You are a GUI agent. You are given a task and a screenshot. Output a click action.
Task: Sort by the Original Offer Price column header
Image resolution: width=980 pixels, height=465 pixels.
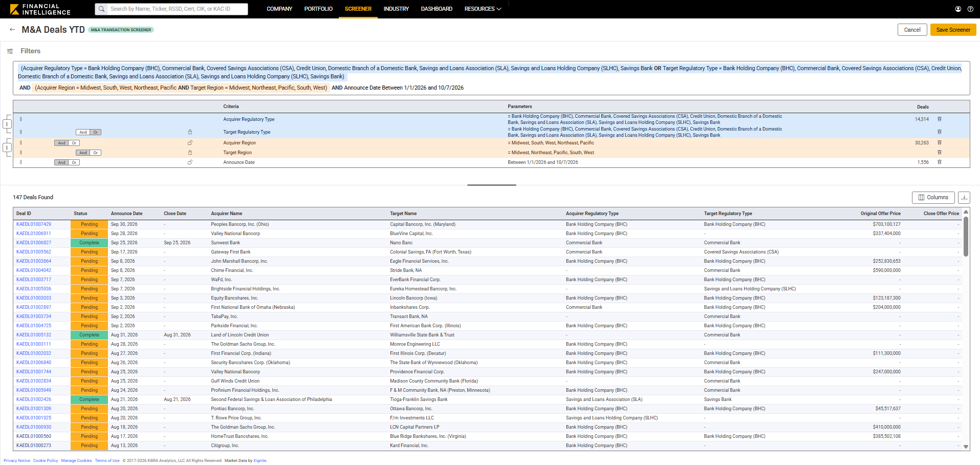pos(880,214)
